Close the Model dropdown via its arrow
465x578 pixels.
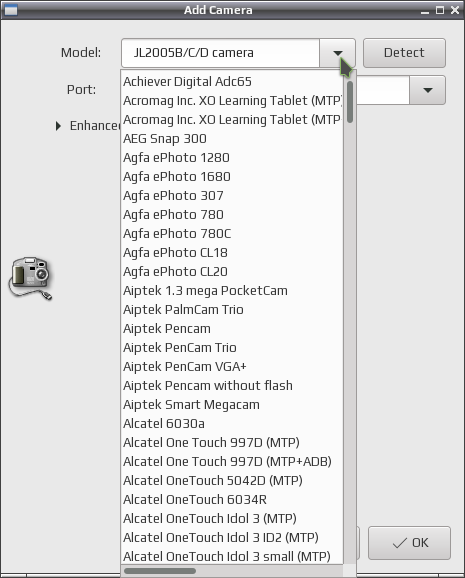pyautogui.click(x=337, y=53)
